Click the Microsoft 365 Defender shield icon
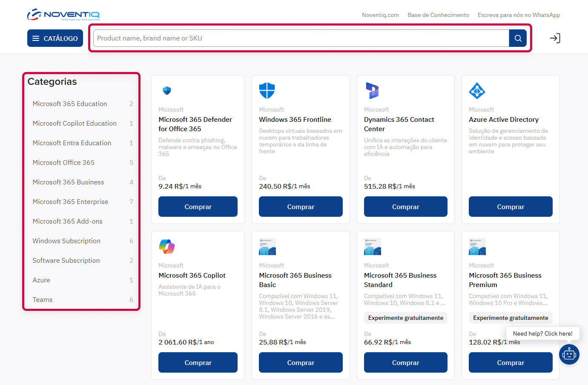 (x=167, y=91)
